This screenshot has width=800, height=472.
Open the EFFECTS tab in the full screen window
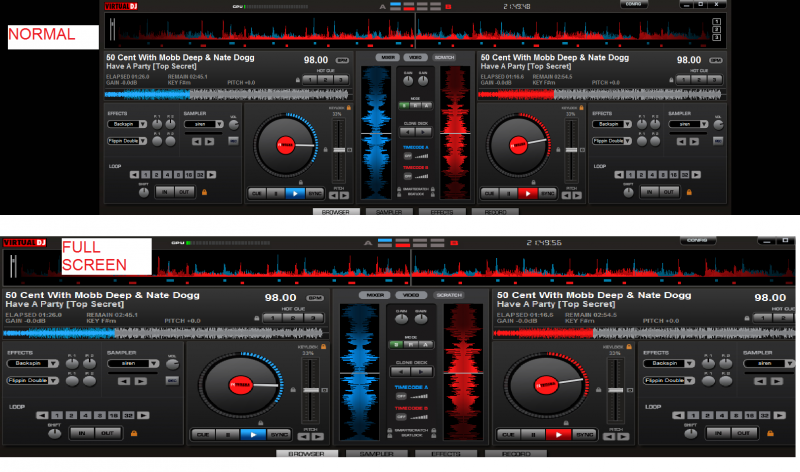[x=446, y=454]
